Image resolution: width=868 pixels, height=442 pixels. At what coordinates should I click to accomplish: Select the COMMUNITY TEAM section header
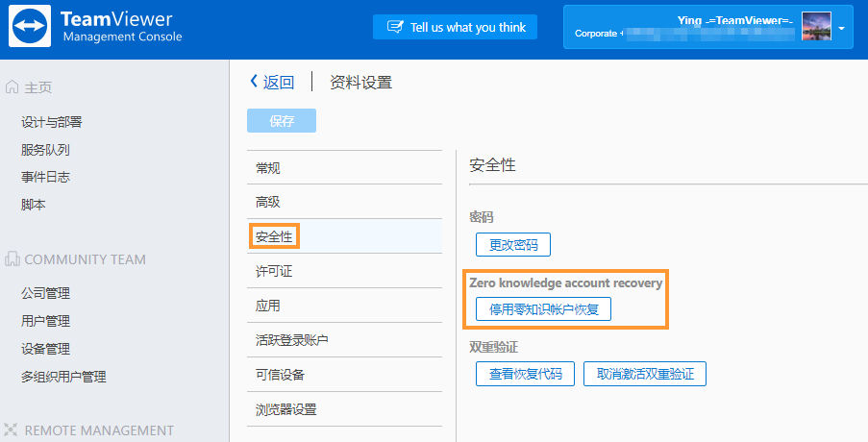(x=86, y=259)
